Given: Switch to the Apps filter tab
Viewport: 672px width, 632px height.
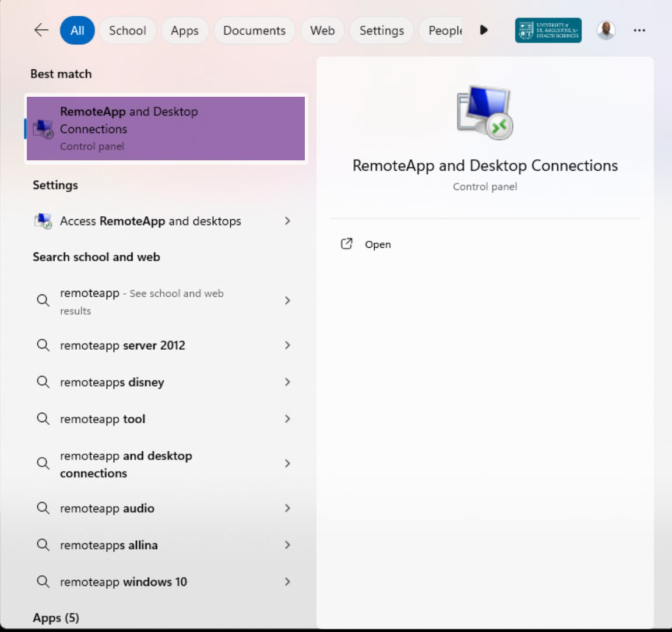Looking at the screenshot, I should pos(185,30).
